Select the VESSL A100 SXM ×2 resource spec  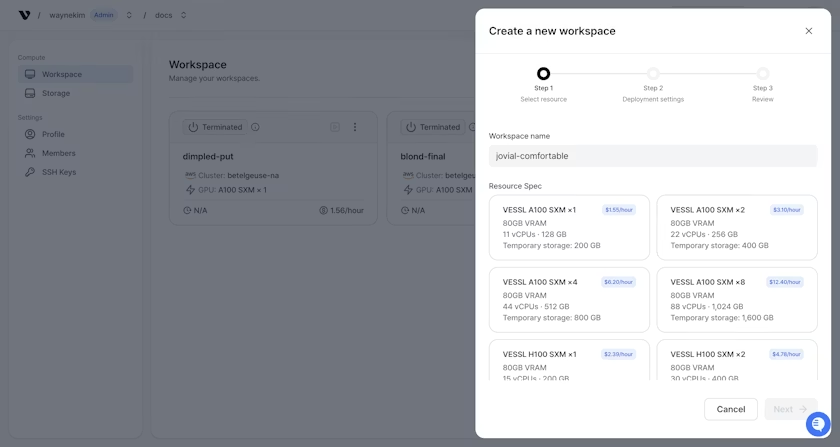737,227
